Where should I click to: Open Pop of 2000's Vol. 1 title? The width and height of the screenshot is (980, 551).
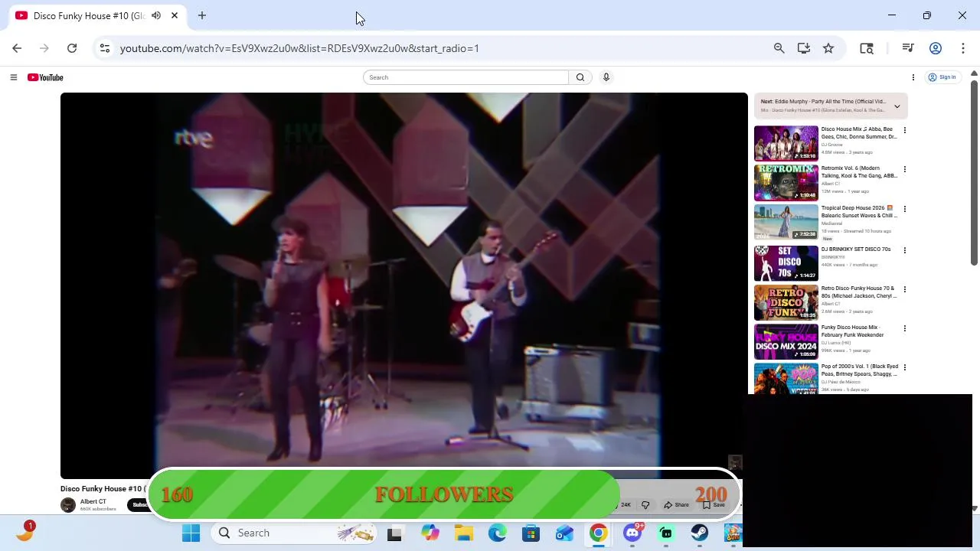pos(859,370)
